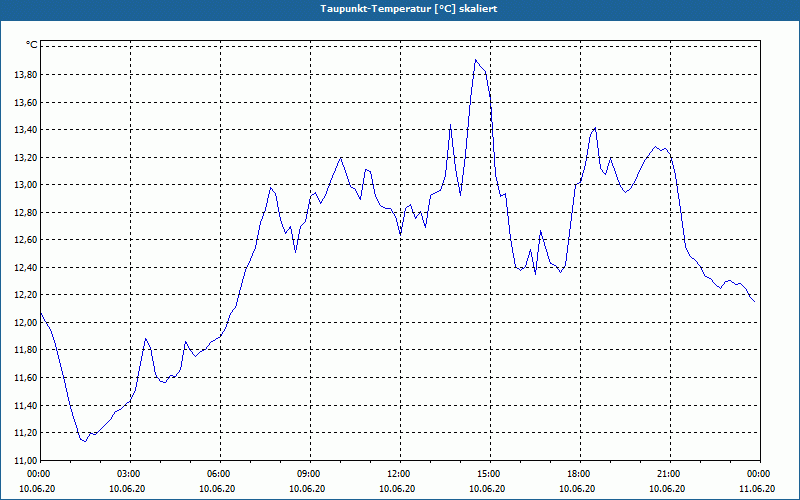Select the 11.06.20 date label
The image size is (800, 500).
[757, 489]
